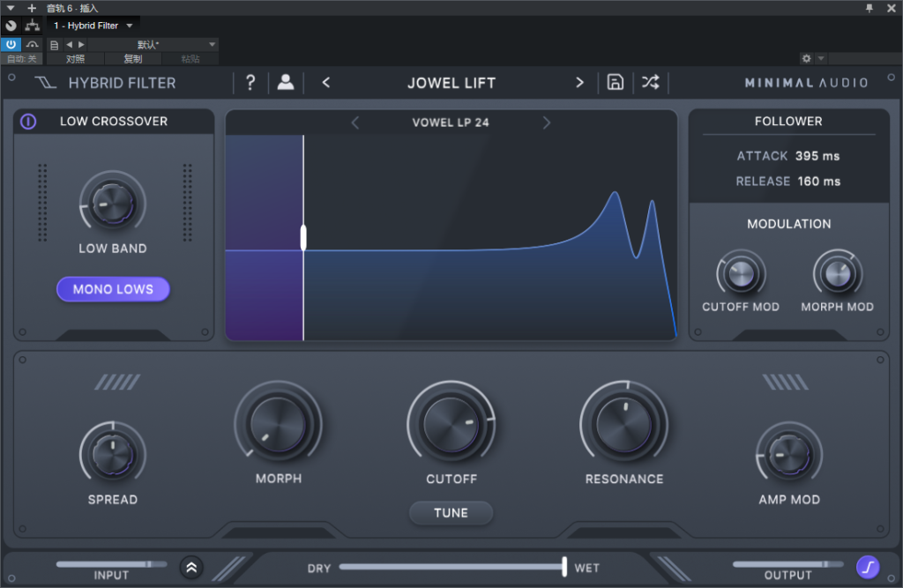Click the MORPH knob
This screenshot has height=588, width=903.
pyautogui.click(x=278, y=424)
